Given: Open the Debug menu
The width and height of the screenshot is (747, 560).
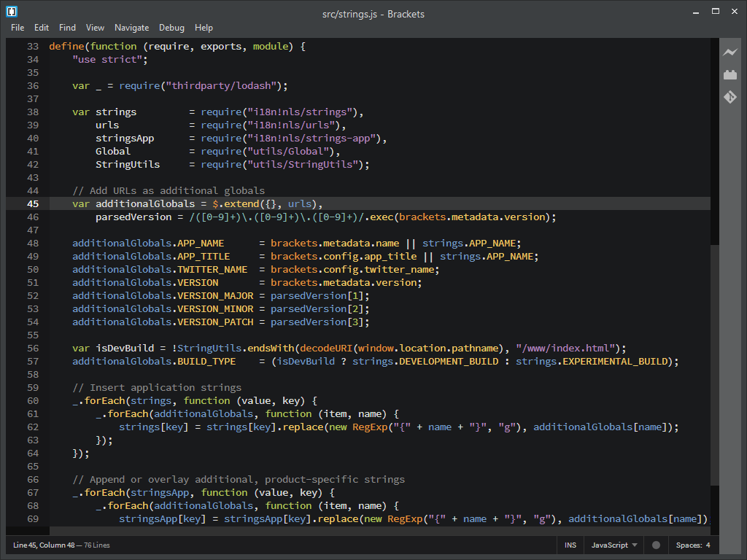Looking at the screenshot, I should click(x=171, y=28).
